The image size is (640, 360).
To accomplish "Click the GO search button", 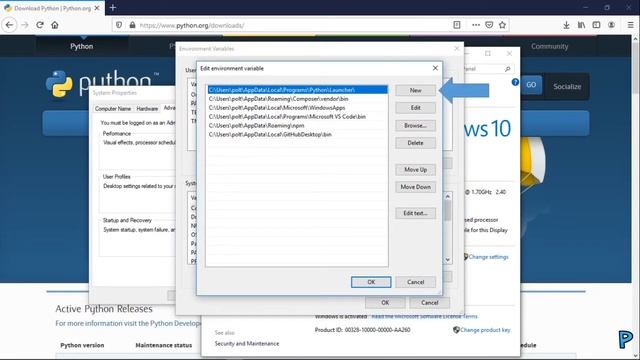I will click(531, 85).
